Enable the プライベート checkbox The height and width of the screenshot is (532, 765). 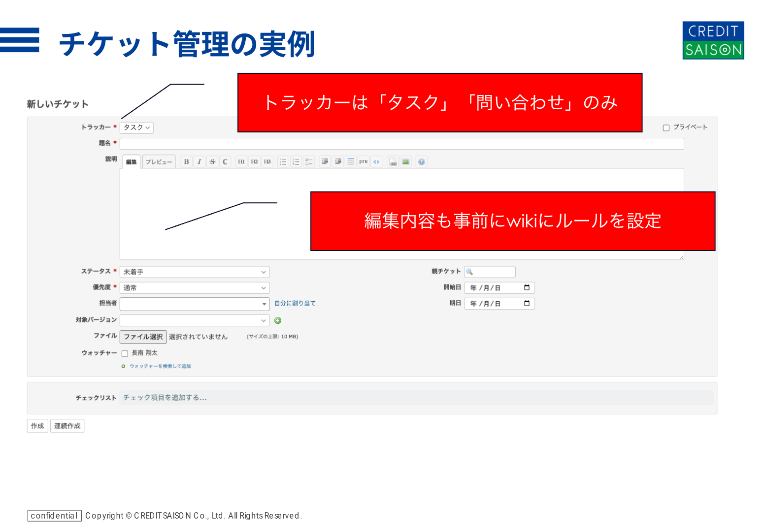[666, 128]
